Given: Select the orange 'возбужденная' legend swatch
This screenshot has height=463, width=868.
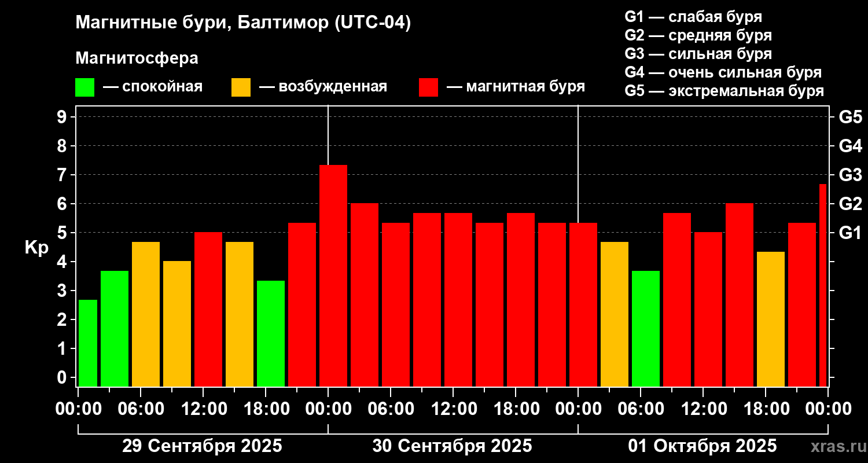Looking at the screenshot, I should coord(241,87).
